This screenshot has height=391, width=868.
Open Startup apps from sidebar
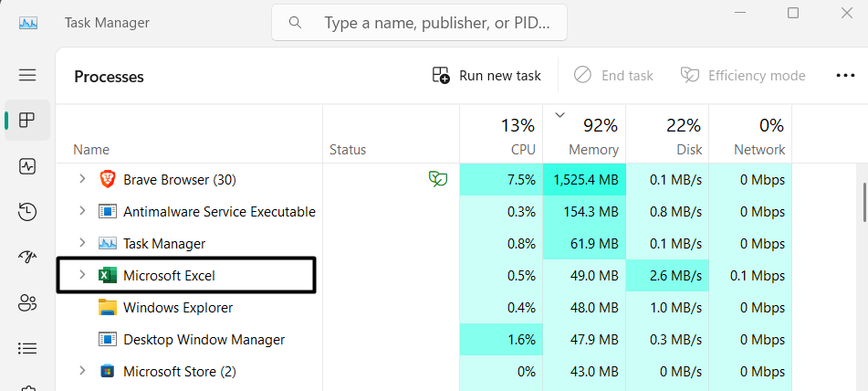(27, 258)
